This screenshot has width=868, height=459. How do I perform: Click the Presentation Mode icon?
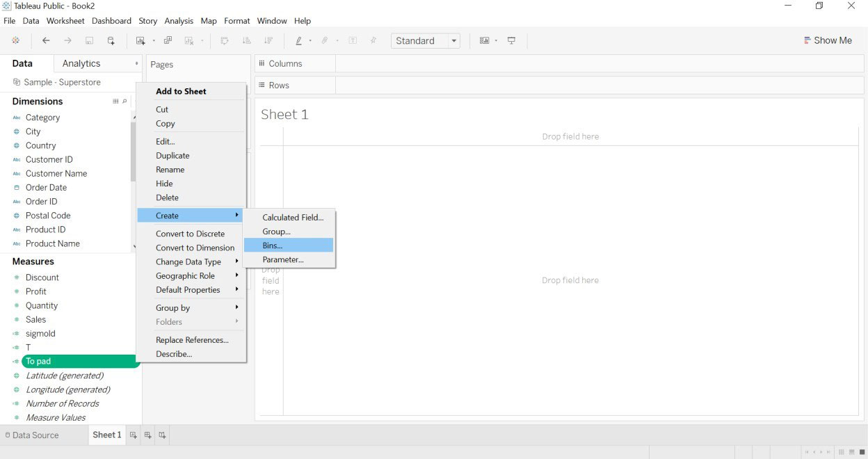[511, 41]
